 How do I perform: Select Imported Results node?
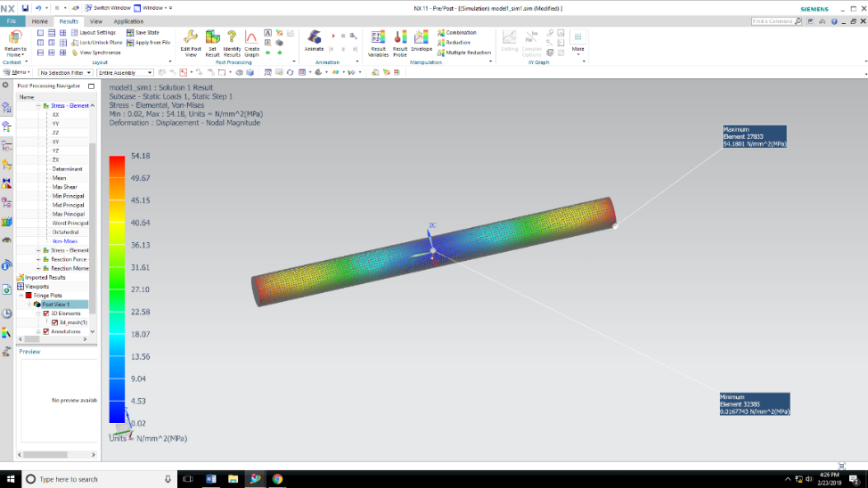45,278
